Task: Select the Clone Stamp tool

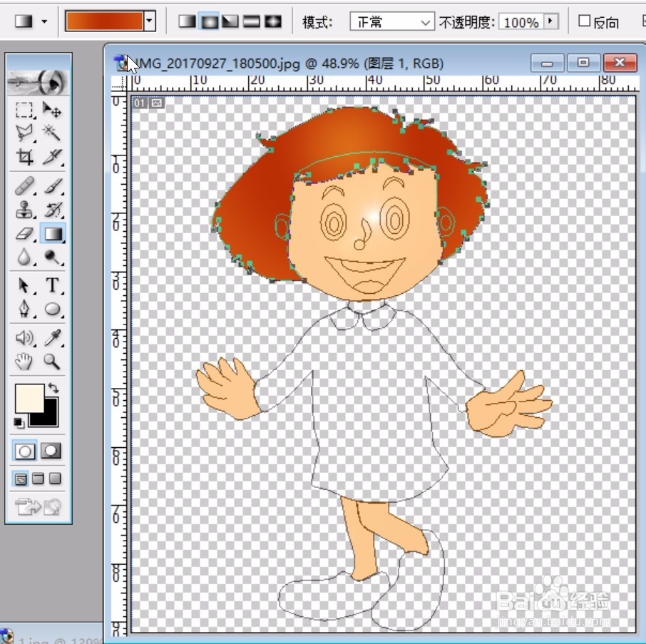Action: click(24, 210)
